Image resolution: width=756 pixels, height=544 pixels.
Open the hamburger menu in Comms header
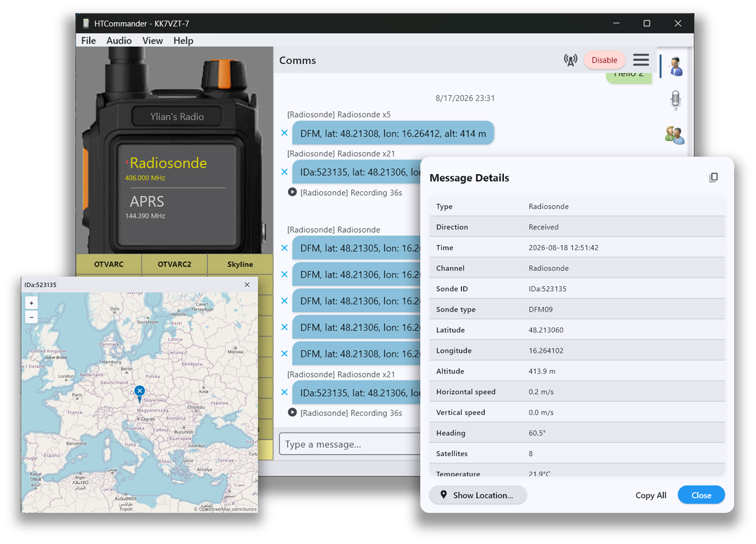pyautogui.click(x=641, y=59)
